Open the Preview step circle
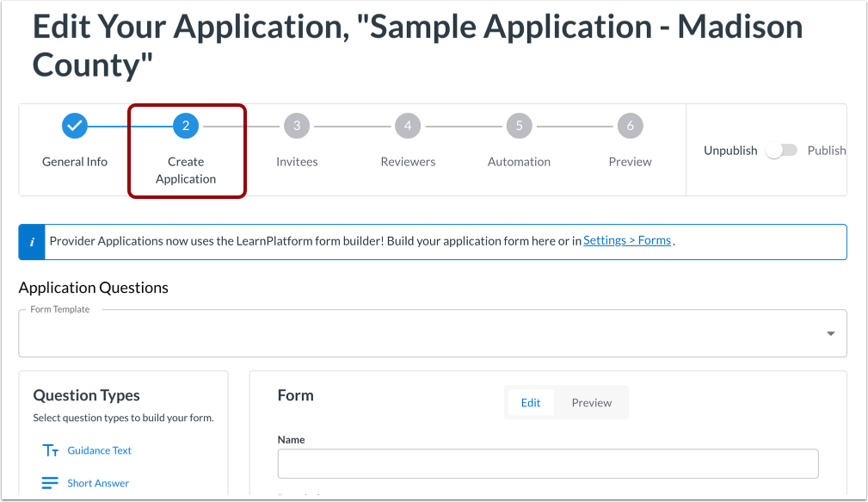 click(x=630, y=125)
